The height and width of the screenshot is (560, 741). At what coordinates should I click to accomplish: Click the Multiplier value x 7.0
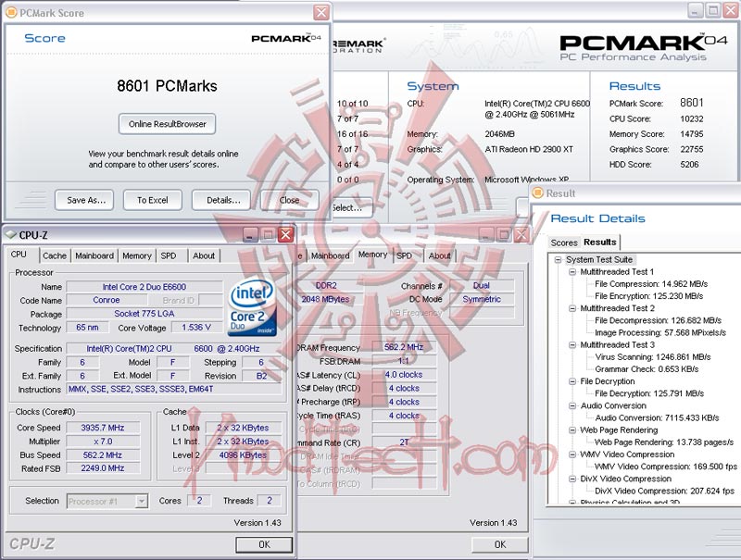103,442
